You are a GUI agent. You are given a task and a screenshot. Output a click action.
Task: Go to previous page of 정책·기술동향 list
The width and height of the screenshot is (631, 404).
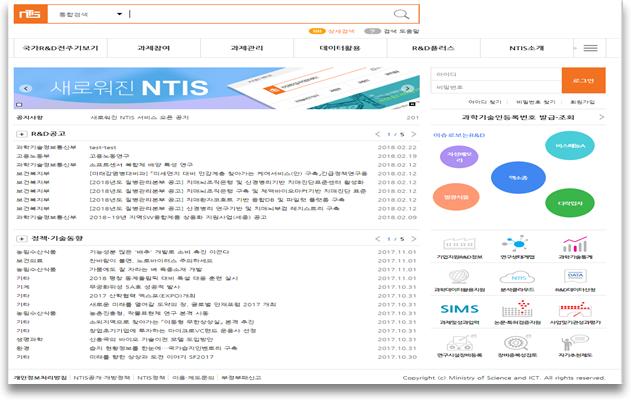[376, 239]
